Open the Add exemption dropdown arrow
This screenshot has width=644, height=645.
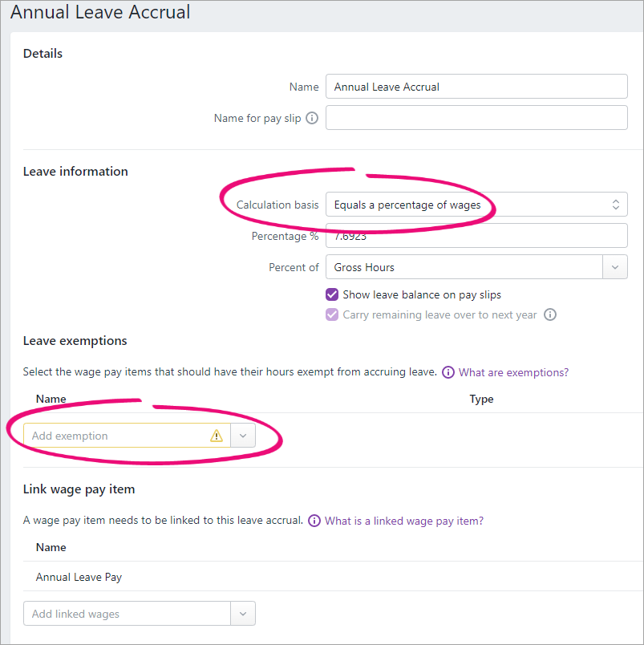click(243, 436)
